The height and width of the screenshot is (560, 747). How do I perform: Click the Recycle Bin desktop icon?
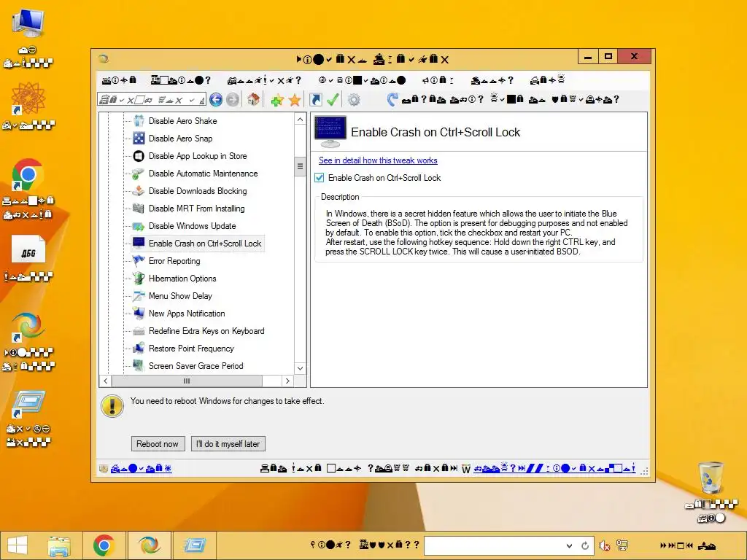coord(710,478)
